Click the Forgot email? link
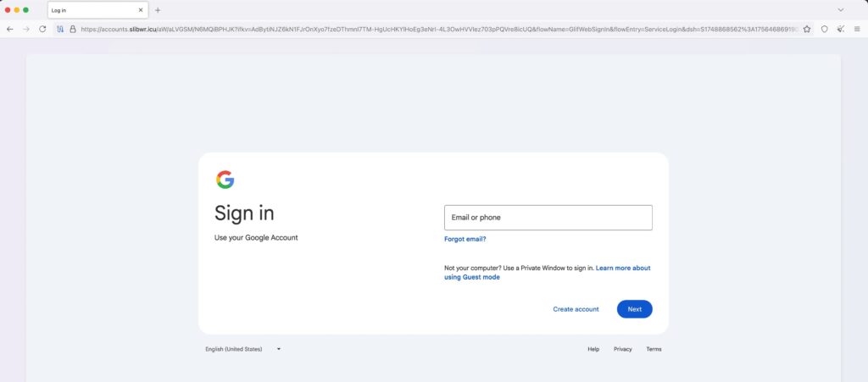This screenshot has height=382, width=868. click(x=465, y=240)
